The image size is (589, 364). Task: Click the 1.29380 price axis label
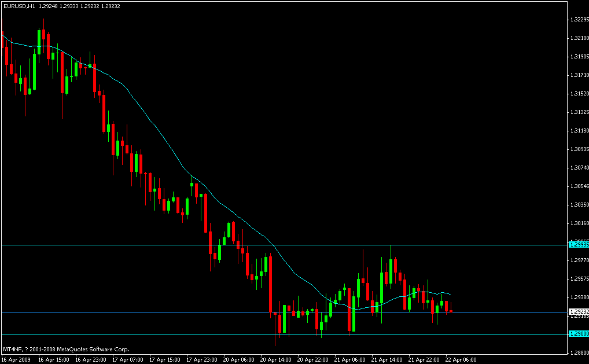579,297
